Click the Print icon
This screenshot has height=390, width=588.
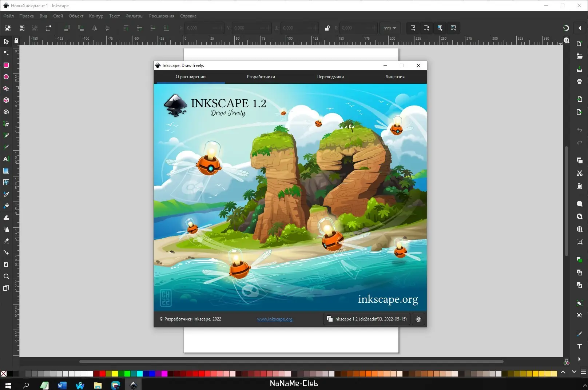pyautogui.click(x=579, y=81)
